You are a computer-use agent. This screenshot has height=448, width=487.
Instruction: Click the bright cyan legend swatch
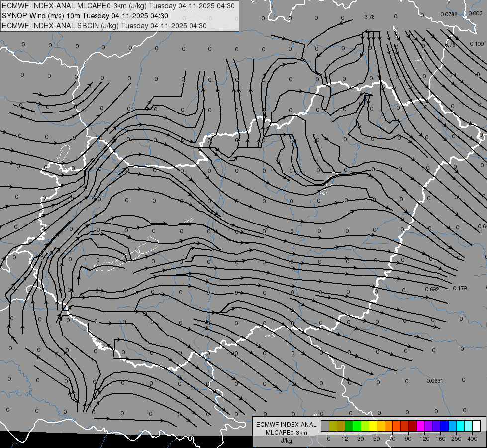pos(461,426)
